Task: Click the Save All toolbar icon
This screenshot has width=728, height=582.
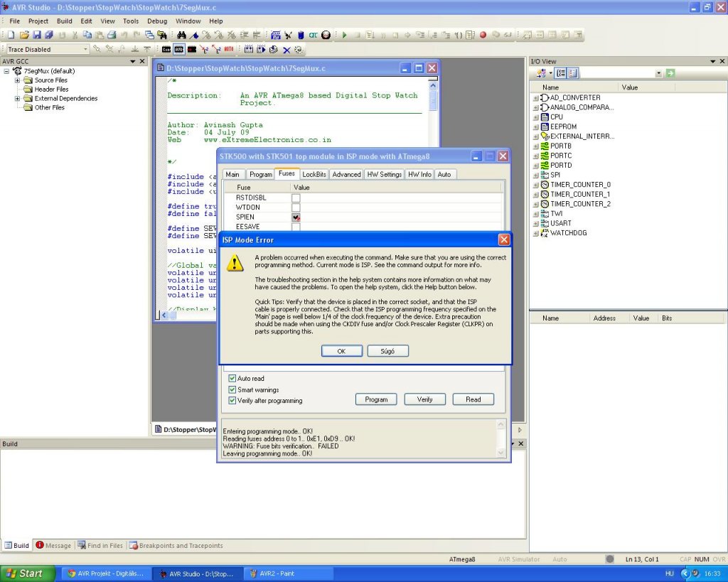Action: [x=49, y=35]
